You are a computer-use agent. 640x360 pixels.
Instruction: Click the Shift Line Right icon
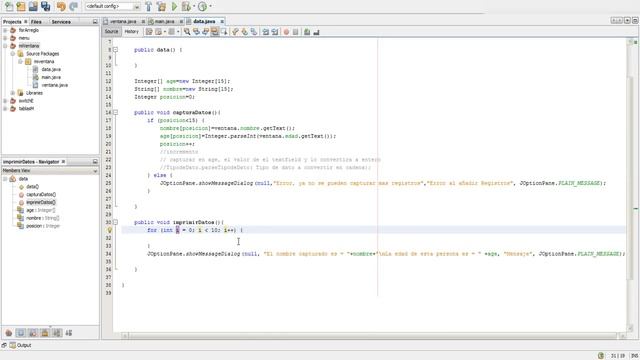(275, 32)
